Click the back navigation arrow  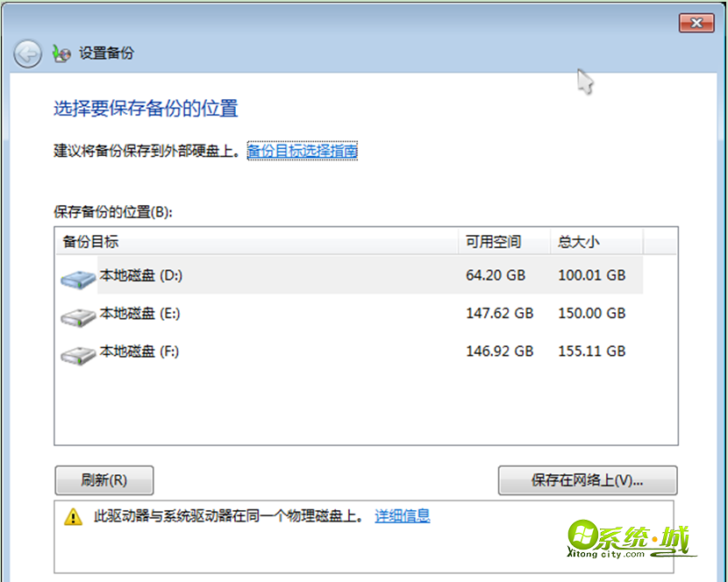(x=27, y=53)
